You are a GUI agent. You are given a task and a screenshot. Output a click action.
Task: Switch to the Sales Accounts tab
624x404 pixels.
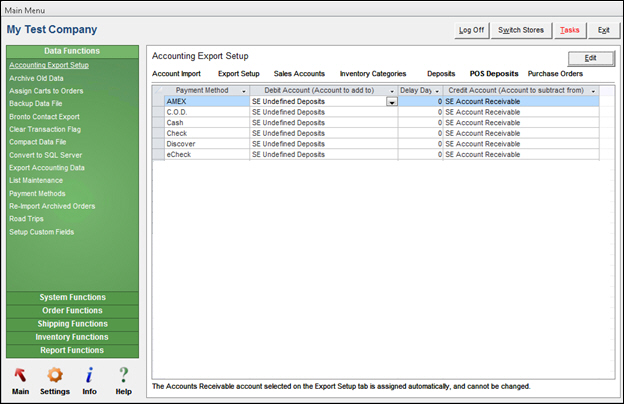(299, 74)
